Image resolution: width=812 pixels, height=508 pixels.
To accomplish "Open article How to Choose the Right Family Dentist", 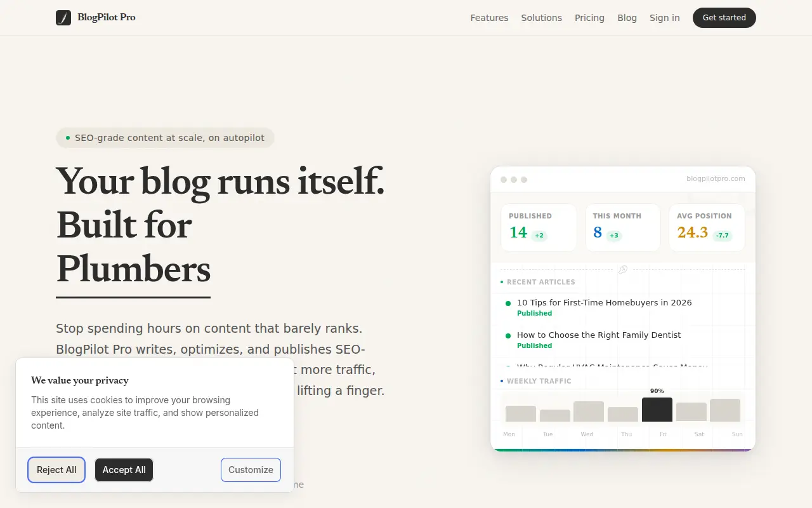I will click(599, 335).
